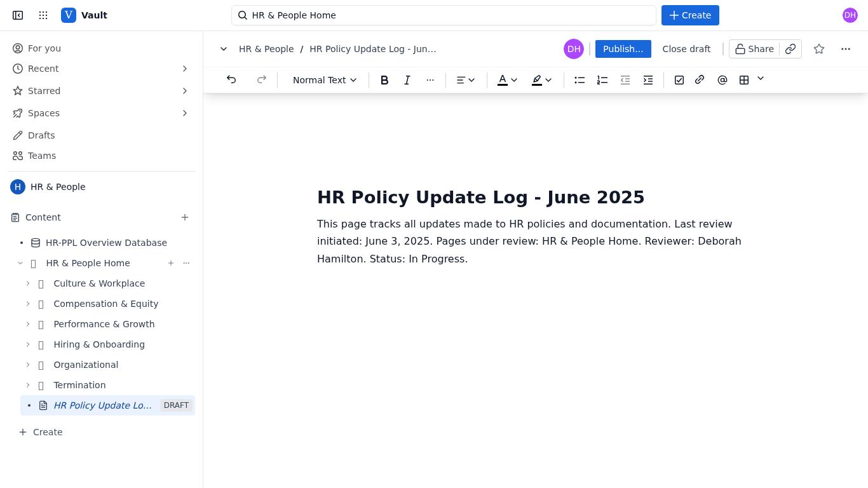Open the text color picker

click(507, 80)
